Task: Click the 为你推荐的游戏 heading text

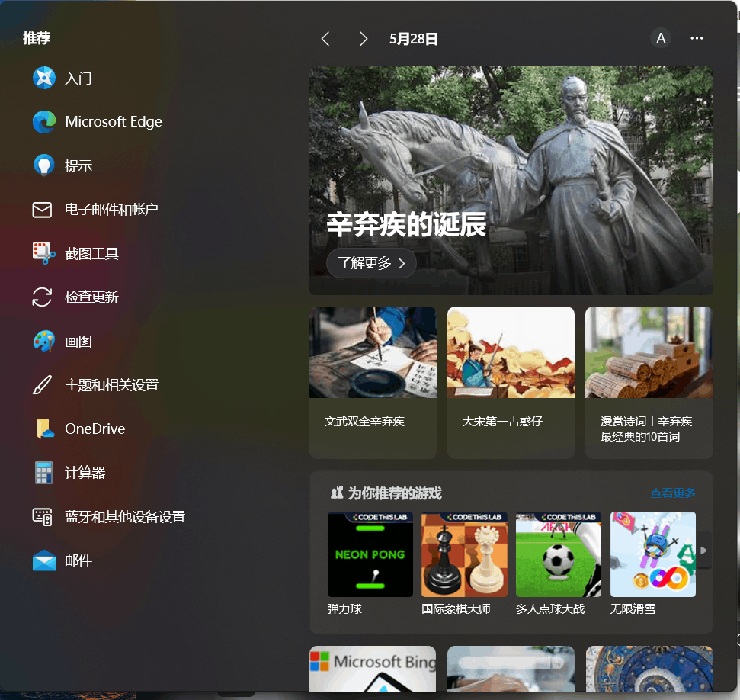Action: (x=395, y=493)
